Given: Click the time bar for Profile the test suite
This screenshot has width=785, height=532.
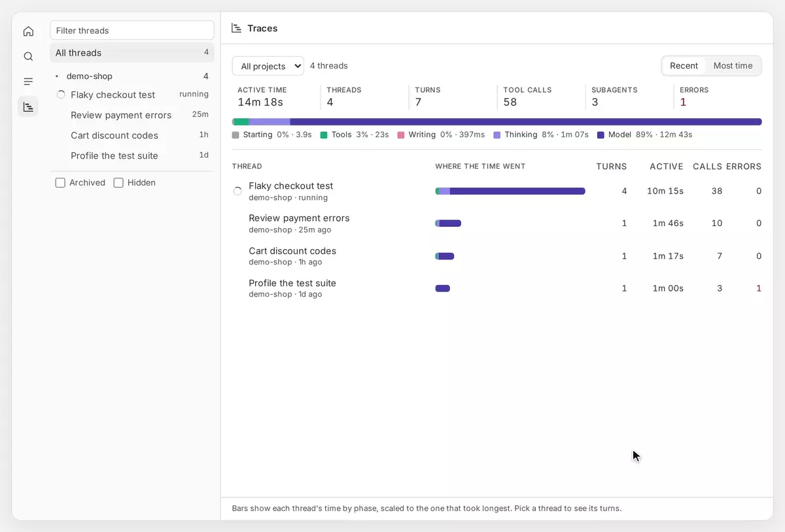Looking at the screenshot, I should coord(443,288).
